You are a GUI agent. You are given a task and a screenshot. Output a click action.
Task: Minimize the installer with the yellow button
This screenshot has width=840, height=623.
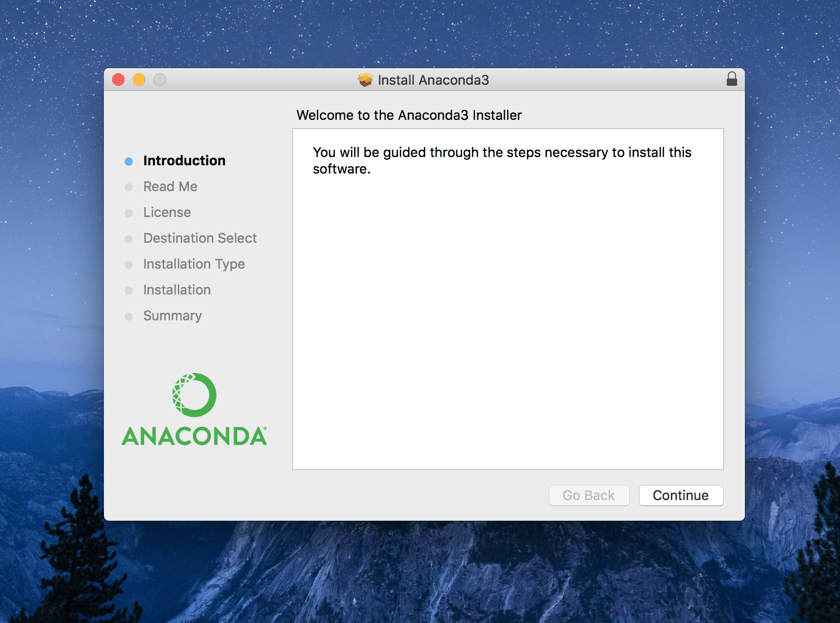point(139,80)
